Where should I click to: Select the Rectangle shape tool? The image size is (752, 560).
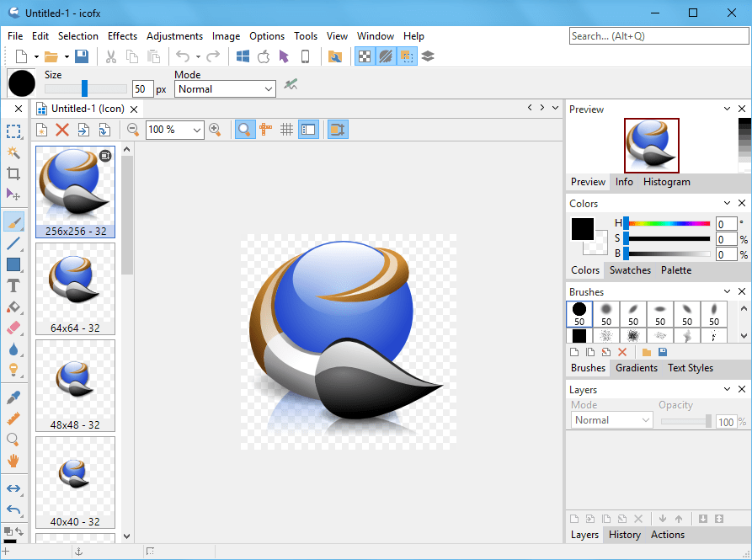tap(13, 264)
